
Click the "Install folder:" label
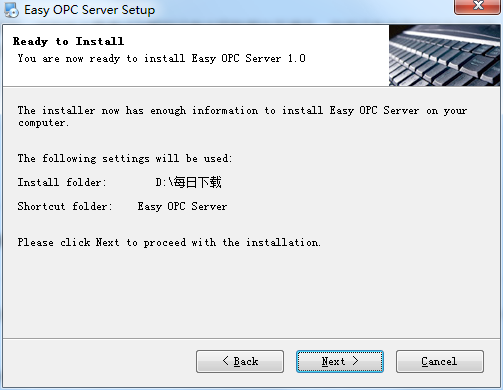point(62,182)
